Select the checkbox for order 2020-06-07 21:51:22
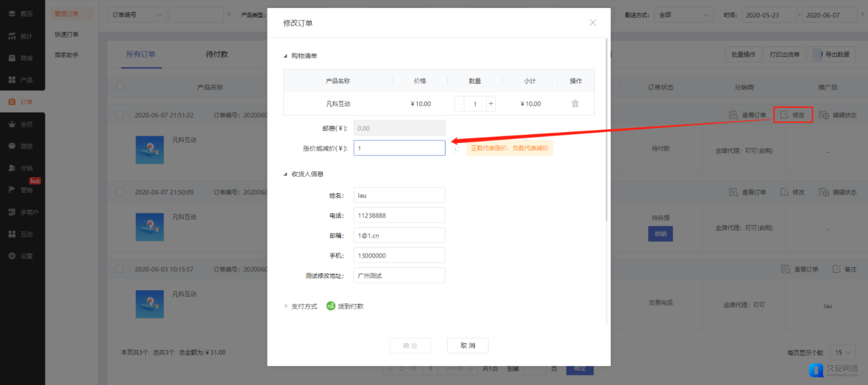The height and width of the screenshot is (385, 868). (x=120, y=115)
